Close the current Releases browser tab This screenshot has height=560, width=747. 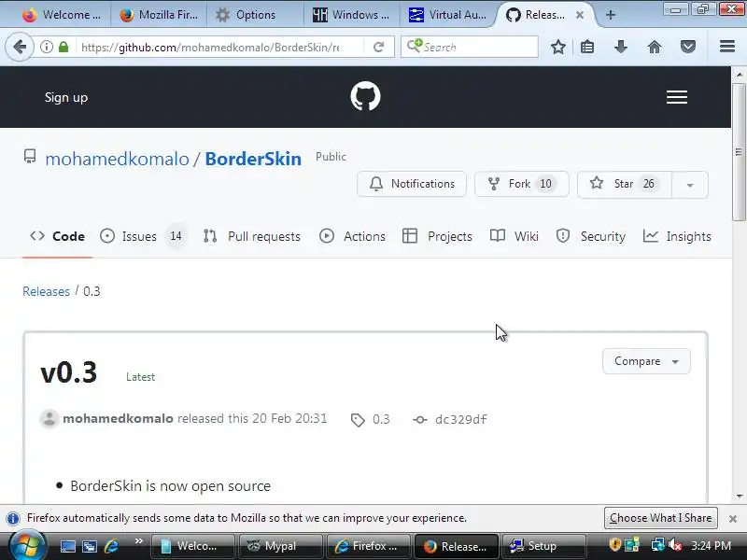pos(580,15)
